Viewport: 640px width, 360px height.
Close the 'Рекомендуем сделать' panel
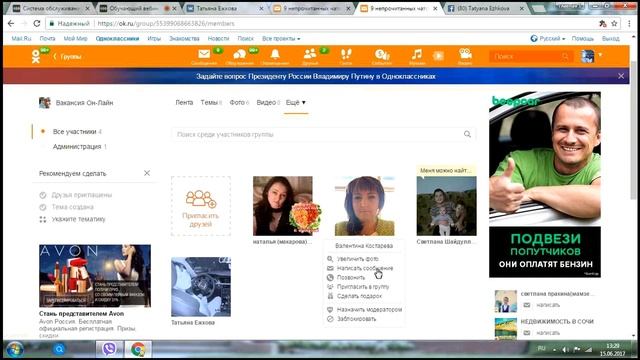pos(147,173)
